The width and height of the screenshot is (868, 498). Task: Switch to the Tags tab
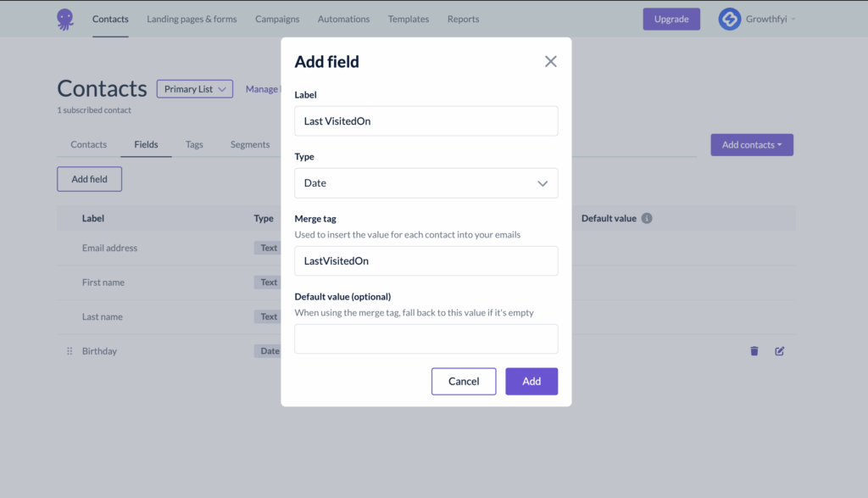[194, 144]
